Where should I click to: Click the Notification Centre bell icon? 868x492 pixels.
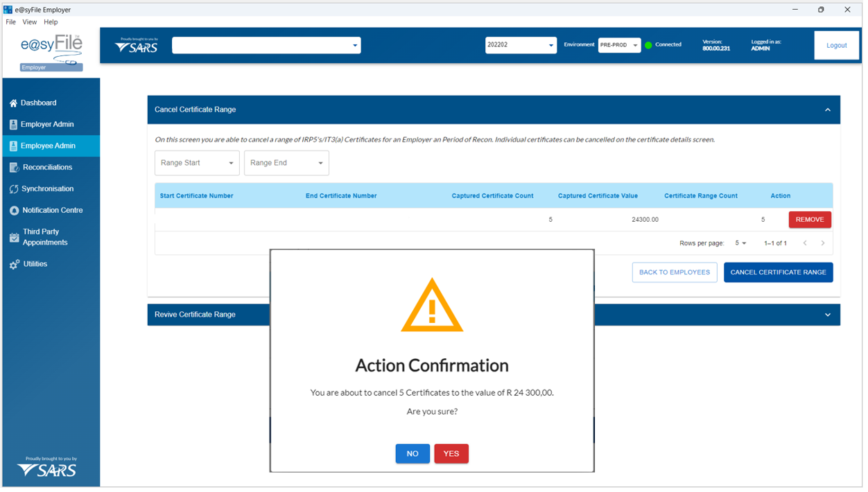(14, 211)
